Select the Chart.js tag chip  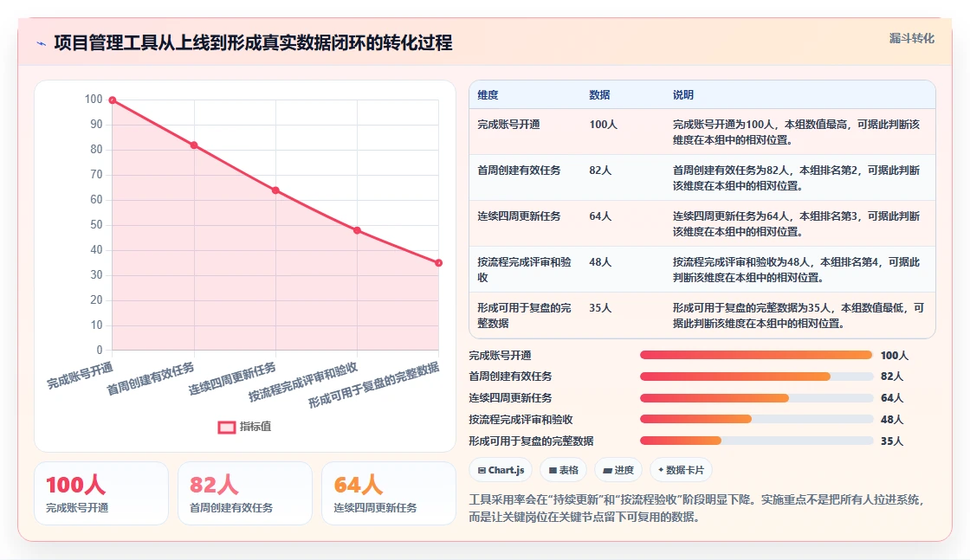[501, 470]
